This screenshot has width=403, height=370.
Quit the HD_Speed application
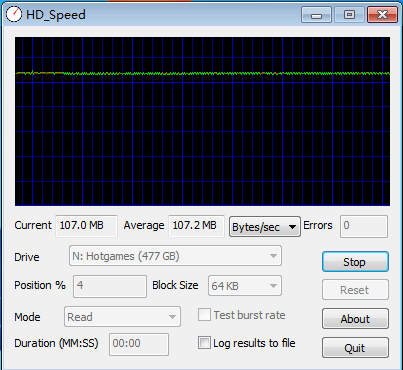click(x=355, y=348)
